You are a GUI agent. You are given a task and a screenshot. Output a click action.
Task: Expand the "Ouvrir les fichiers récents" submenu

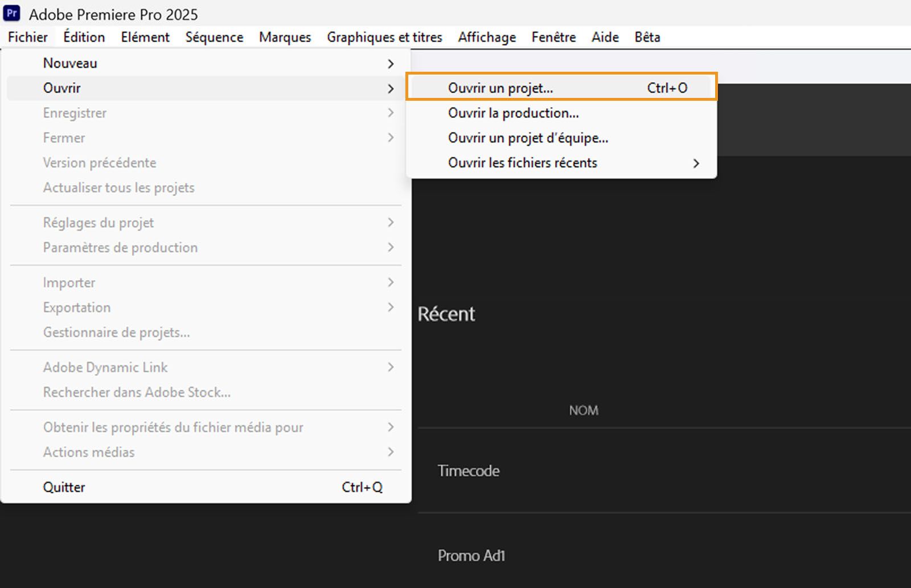[x=522, y=163]
